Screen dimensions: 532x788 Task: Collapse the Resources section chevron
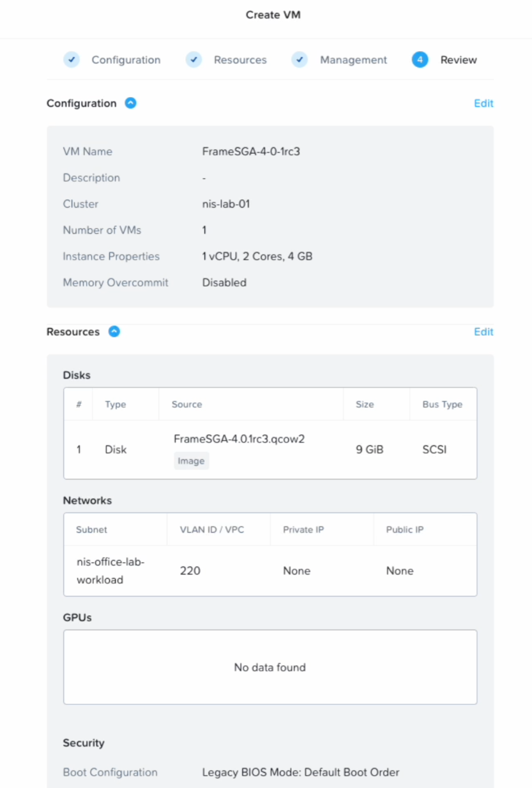[x=114, y=331]
